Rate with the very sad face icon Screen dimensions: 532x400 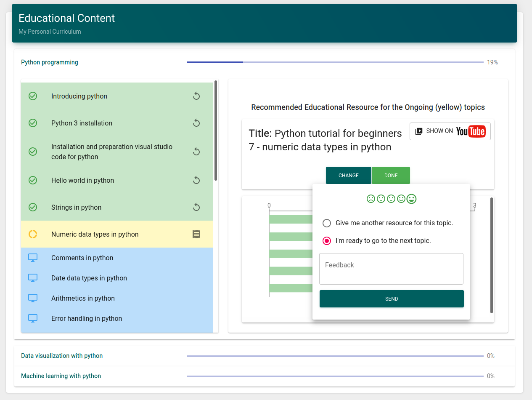coord(371,199)
